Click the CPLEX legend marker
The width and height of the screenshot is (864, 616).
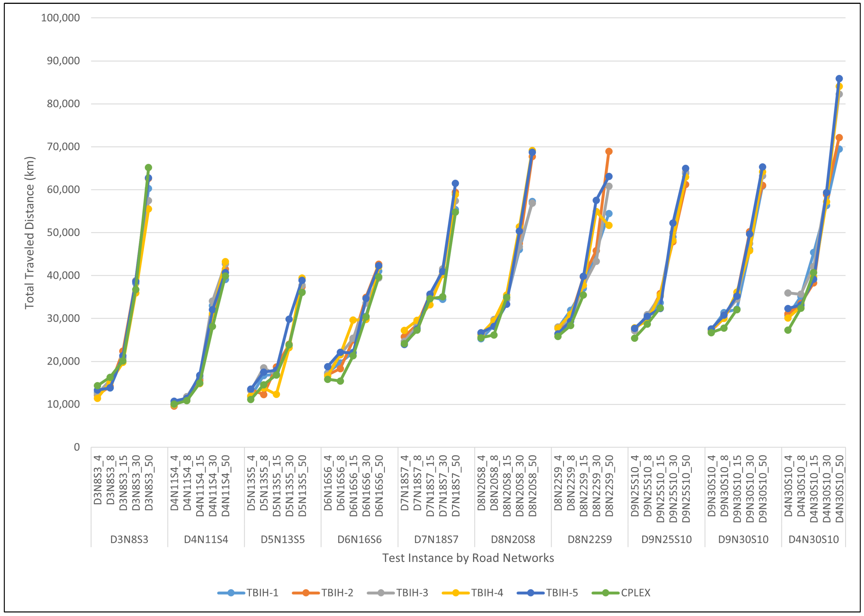tap(606, 593)
